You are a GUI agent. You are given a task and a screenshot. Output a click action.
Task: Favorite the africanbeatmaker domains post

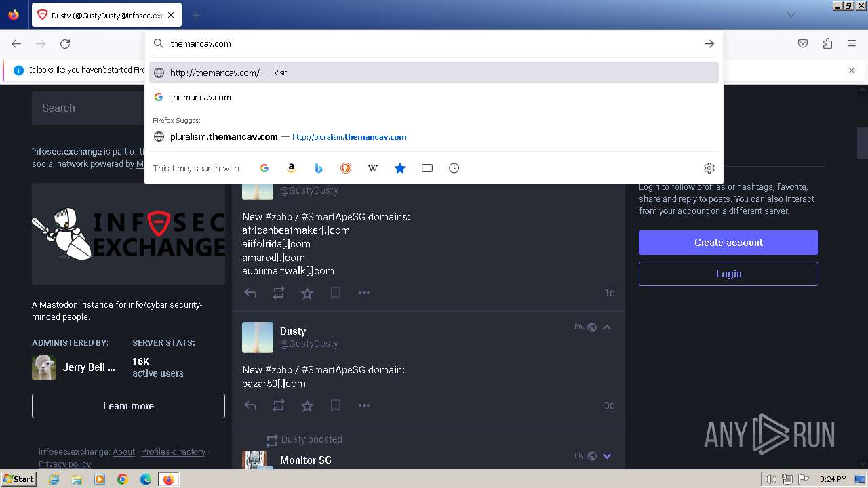307,293
